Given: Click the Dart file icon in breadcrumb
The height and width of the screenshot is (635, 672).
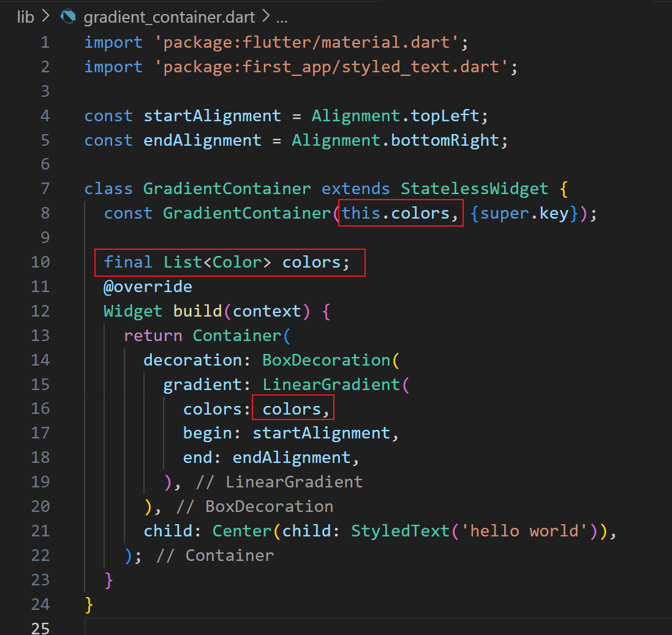Looking at the screenshot, I should pyautogui.click(x=68, y=17).
